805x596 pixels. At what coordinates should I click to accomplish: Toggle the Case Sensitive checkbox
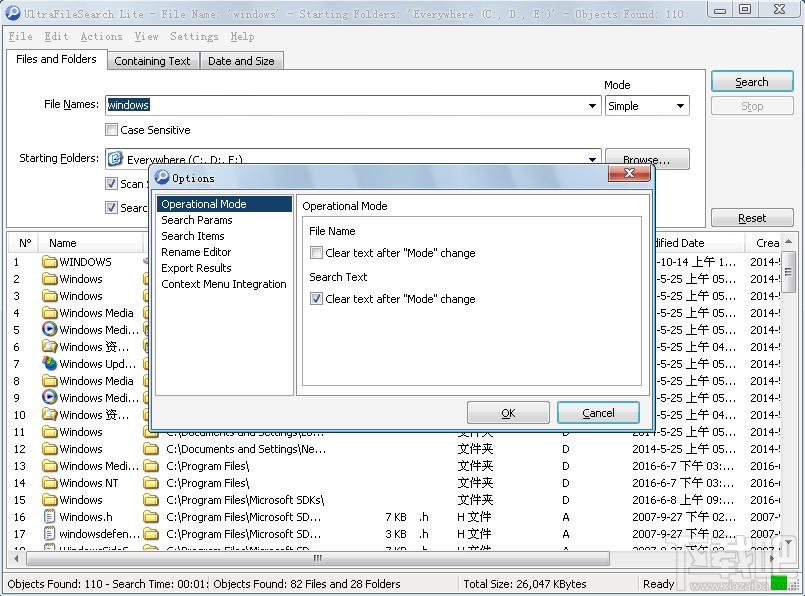point(111,129)
